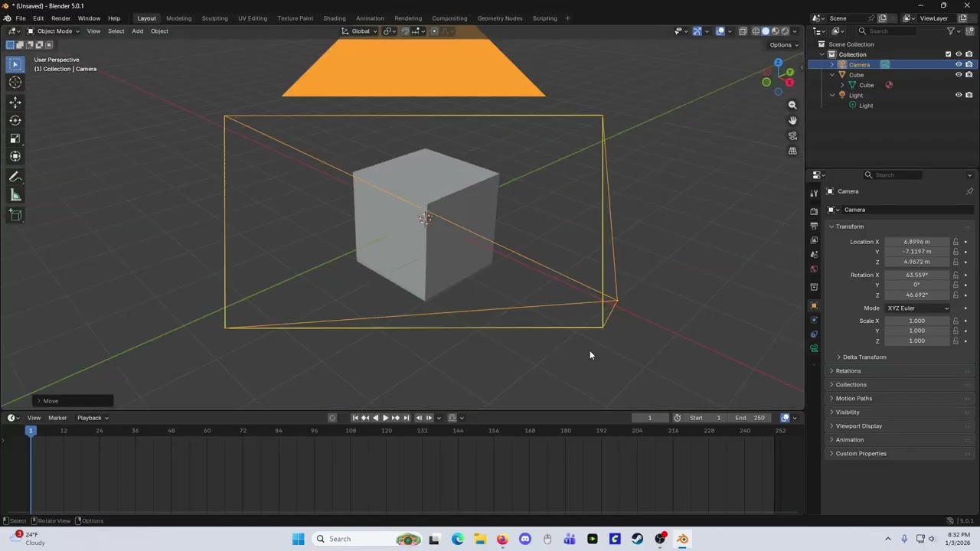
Task: Select the Annotate tool
Action: tap(15, 177)
